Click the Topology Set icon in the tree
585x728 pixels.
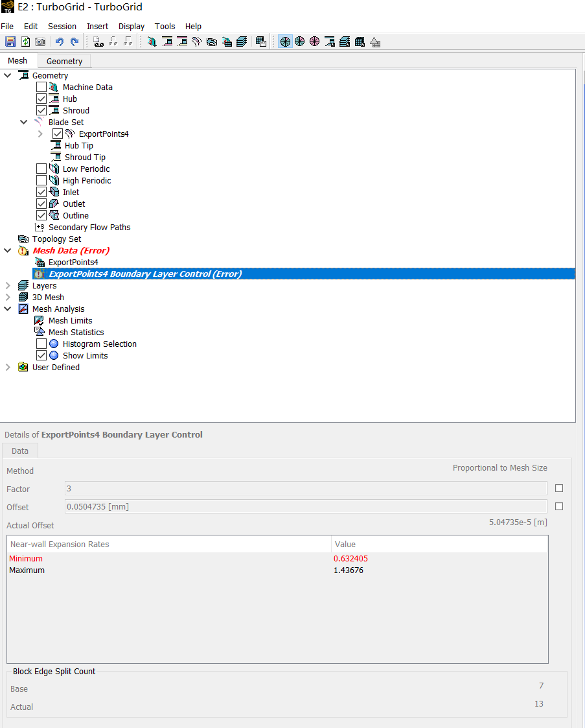click(x=23, y=239)
